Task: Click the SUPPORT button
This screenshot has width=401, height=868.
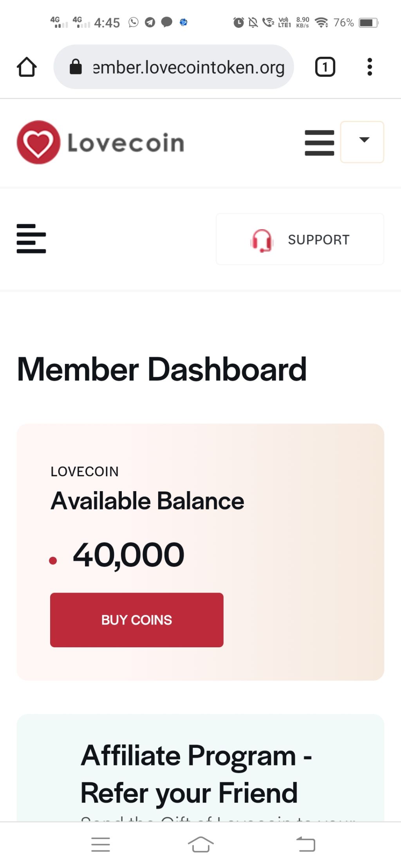Action: [300, 239]
